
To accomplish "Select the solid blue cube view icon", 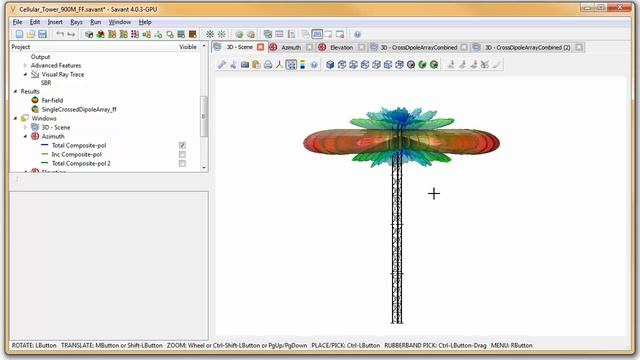I will tap(330, 64).
